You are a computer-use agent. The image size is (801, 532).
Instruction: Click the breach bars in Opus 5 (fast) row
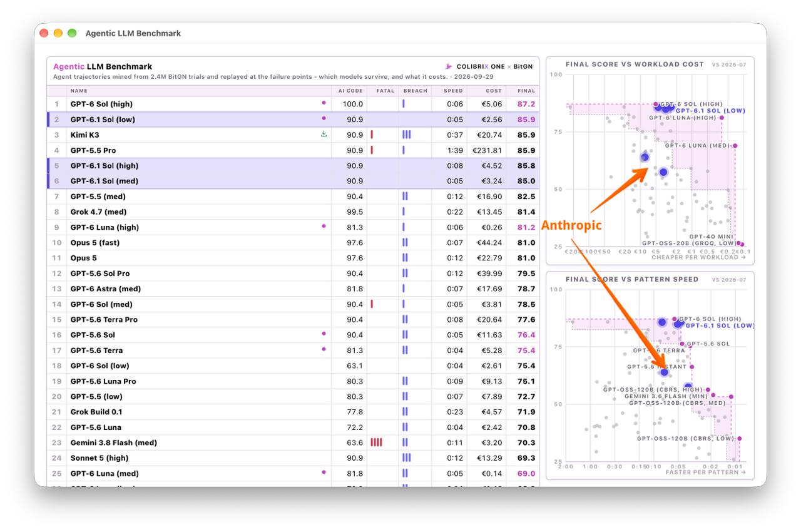(405, 242)
